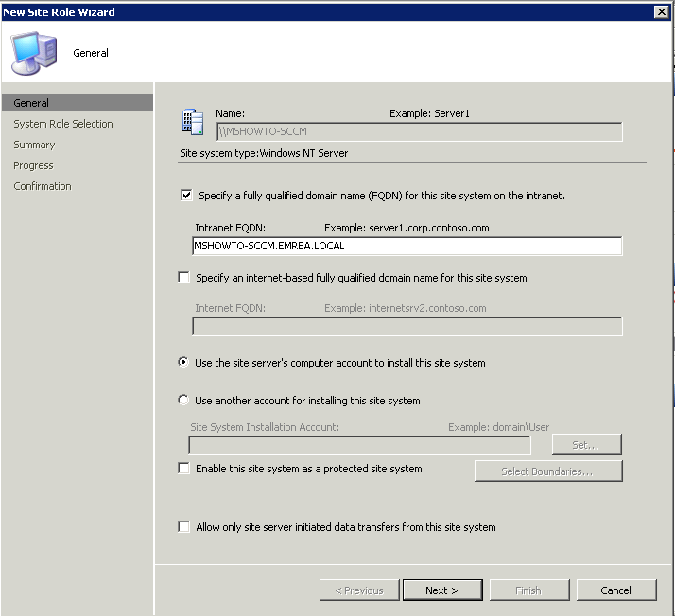This screenshot has width=675, height=616.
Task: Uncheck the intranet FQDN checkbox
Action: point(186,196)
